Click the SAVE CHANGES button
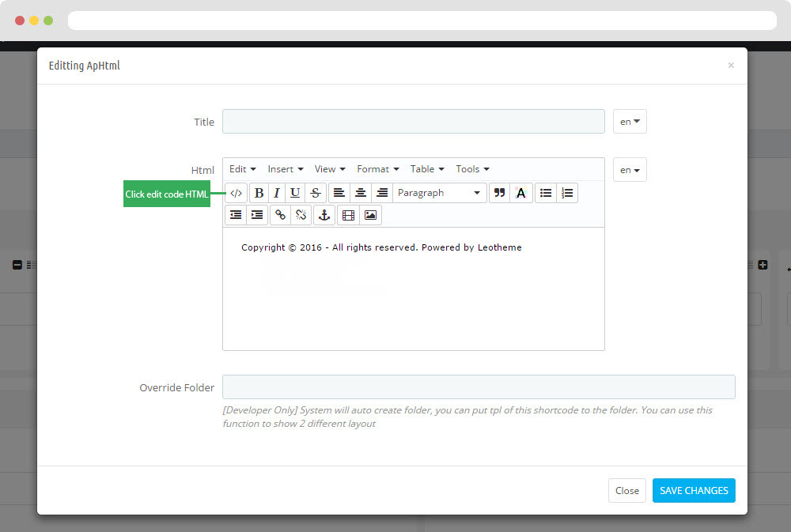 click(x=694, y=490)
